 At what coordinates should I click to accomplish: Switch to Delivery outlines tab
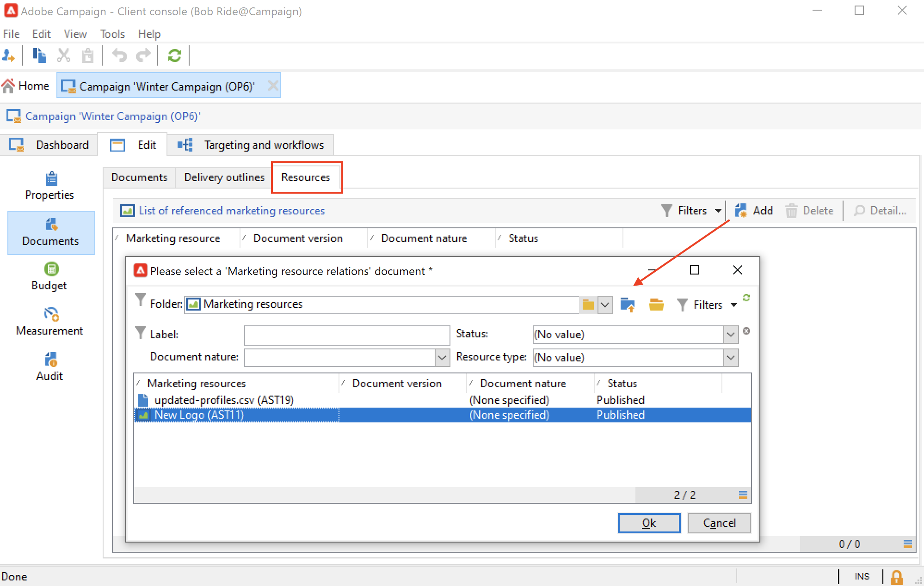(x=224, y=177)
